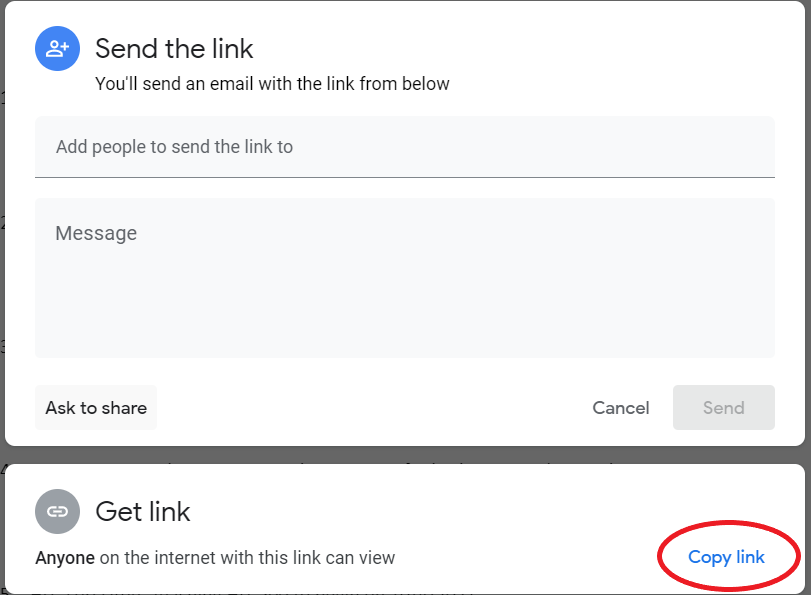Click the gray chain link icon
The height and width of the screenshot is (595, 811).
click(57, 511)
